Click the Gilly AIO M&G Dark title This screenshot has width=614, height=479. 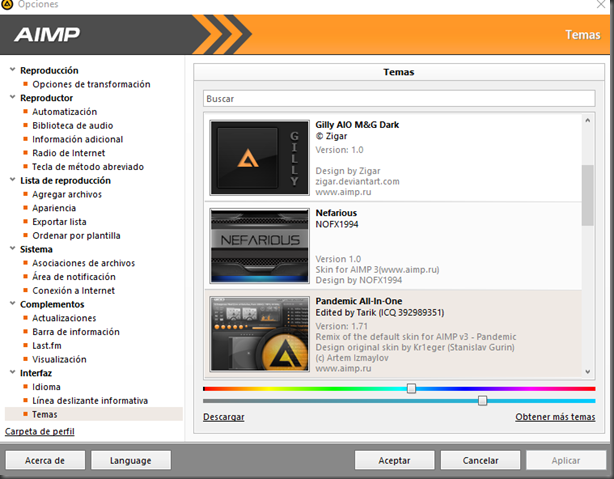[357, 125]
